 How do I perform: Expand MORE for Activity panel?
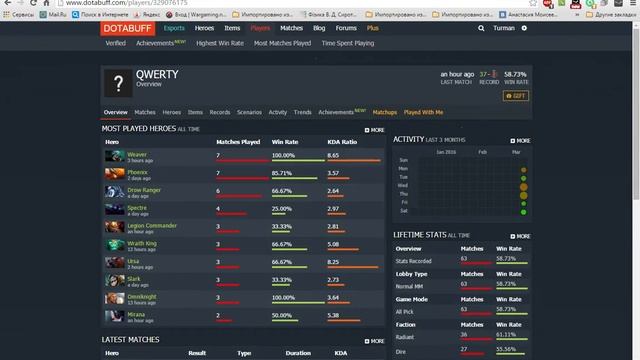pyautogui.click(x=520, y=141)
